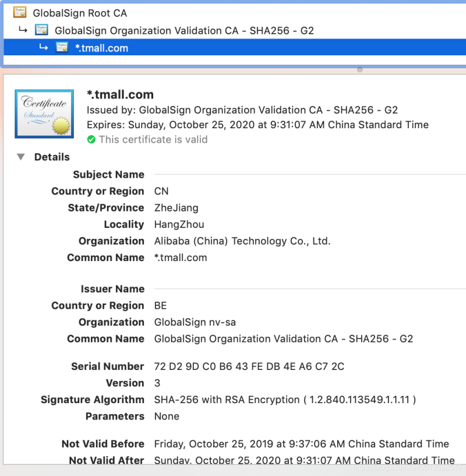
Task: Click the *.tmall.com certificate icon in chain
Action: 62,47
